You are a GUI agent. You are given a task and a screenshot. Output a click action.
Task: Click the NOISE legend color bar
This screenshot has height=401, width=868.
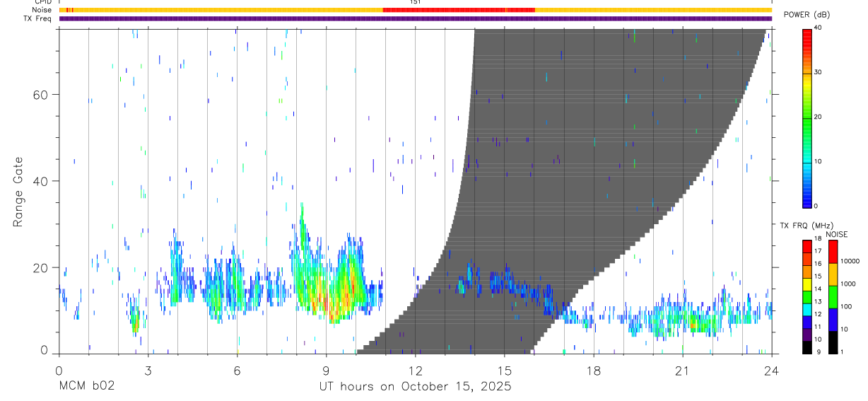tap(833, 296)
